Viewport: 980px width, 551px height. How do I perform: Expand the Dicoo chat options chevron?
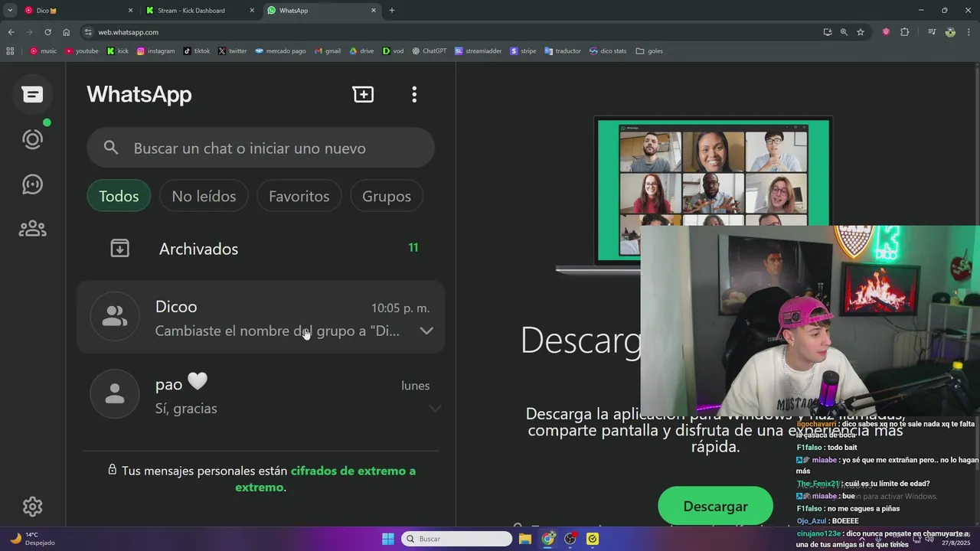(426, 331)
